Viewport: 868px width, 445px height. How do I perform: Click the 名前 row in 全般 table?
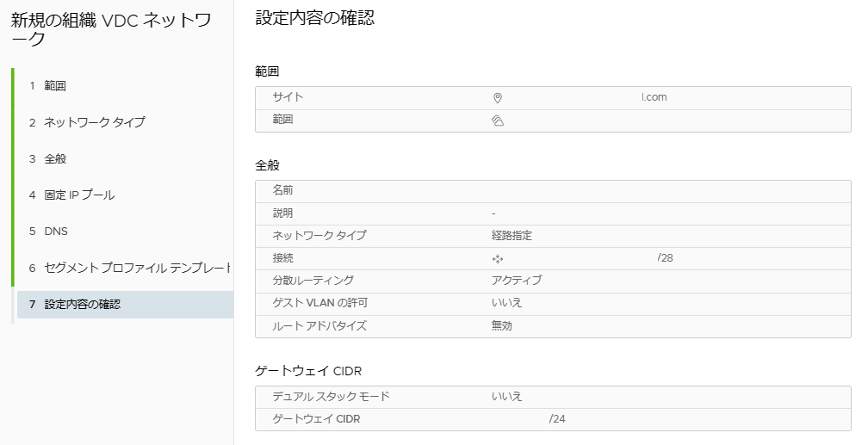pyautogui.click(x=283, y=190)
